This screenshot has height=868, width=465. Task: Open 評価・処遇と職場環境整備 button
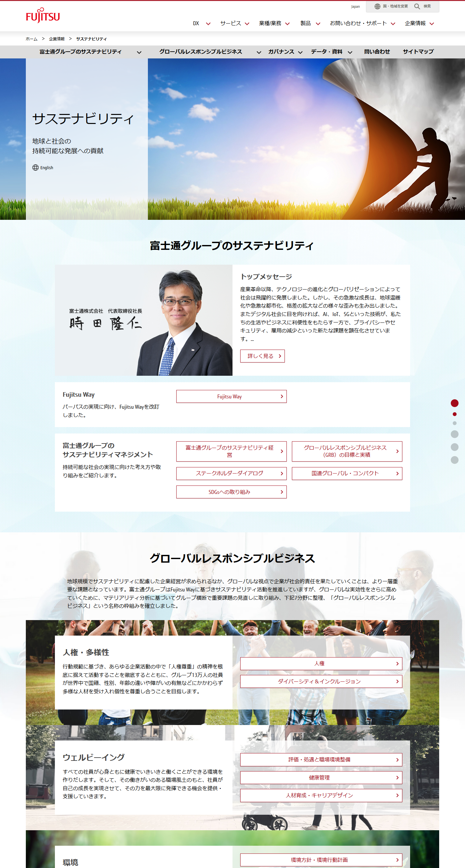321,760
